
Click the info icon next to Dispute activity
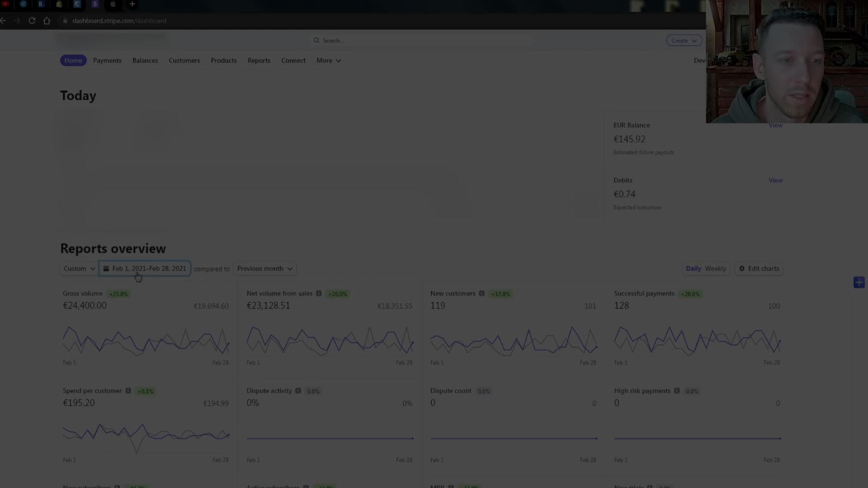(298, 391)
